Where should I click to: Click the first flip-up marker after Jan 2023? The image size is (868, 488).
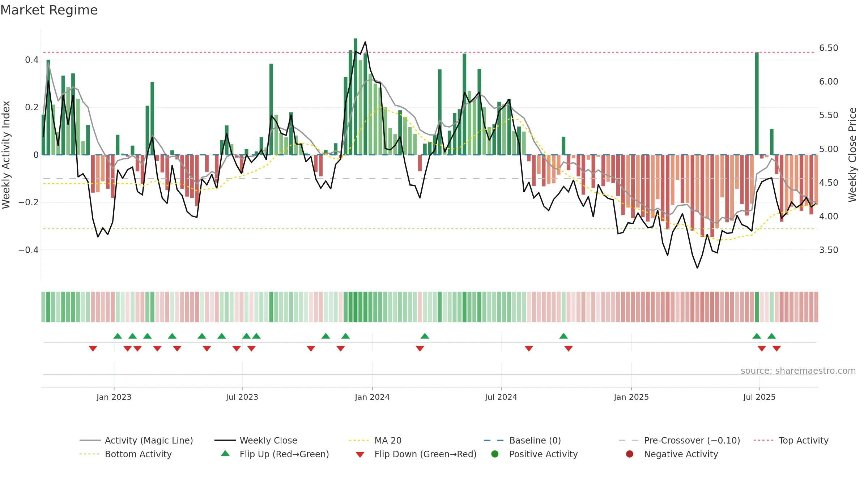pyautogui.click(x=118, y=336)
